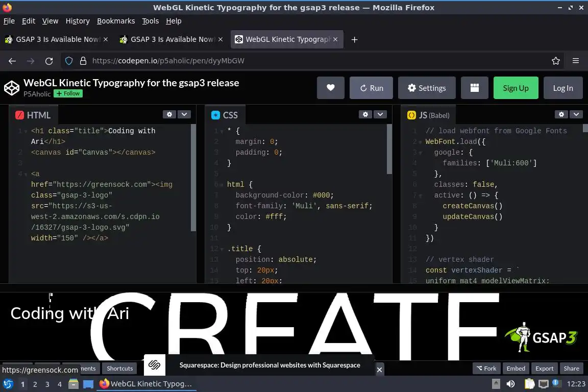Viewport: 588px width, 392px height.
Task: Switch to workspace 2 in taskbar
Action: (x=35, y=384)
